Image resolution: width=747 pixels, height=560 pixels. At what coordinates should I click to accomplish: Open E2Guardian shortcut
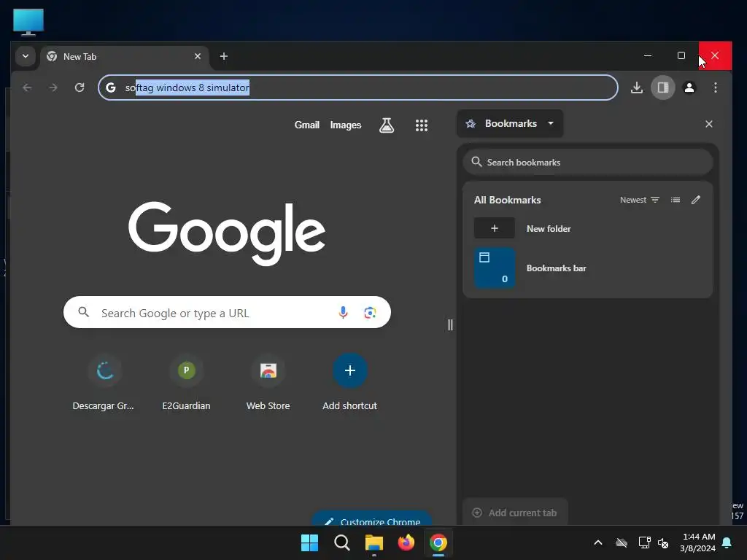(186, 382)
